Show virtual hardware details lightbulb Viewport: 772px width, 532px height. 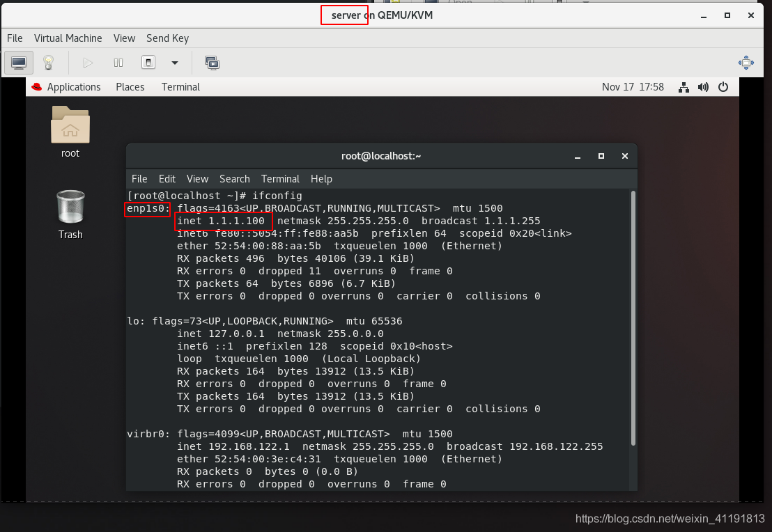coord(48,63)
